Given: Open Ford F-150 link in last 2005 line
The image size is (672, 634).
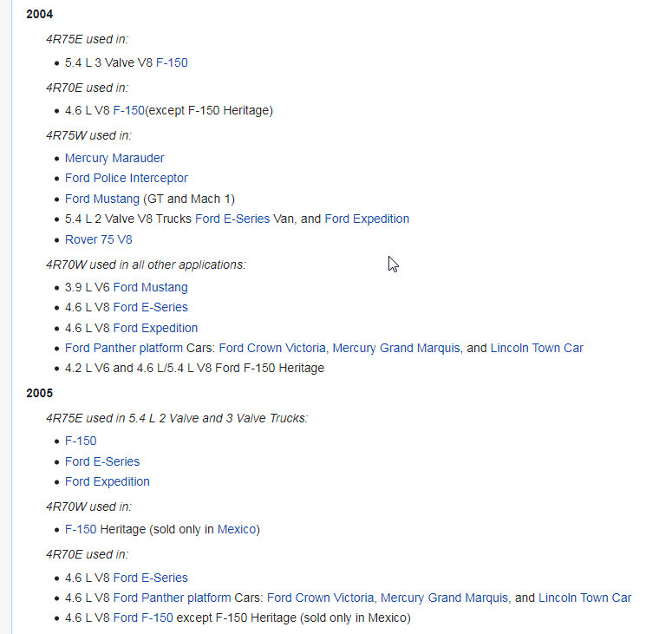Looking at the screenshot, I should [143, 618].
